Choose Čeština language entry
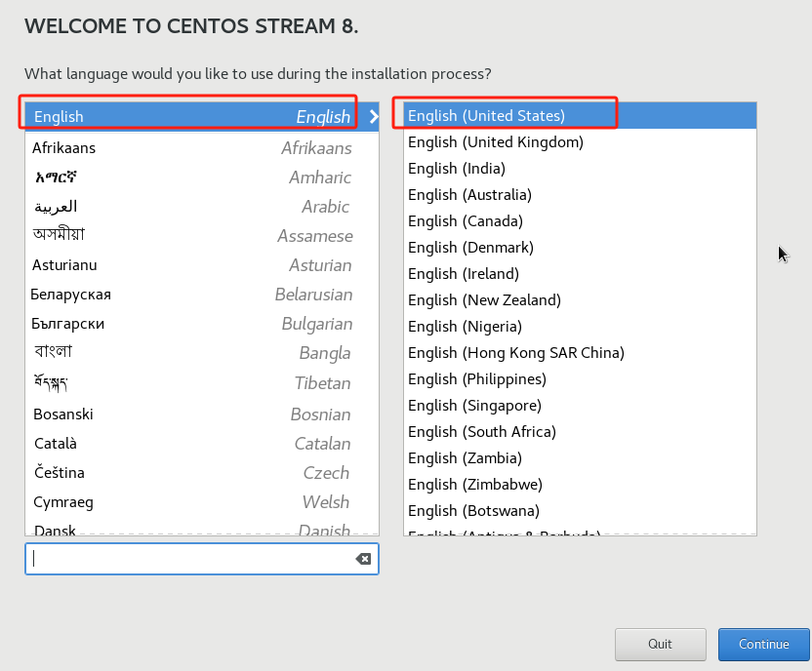Viewport: 812px width, 671px height. (202, 472)
